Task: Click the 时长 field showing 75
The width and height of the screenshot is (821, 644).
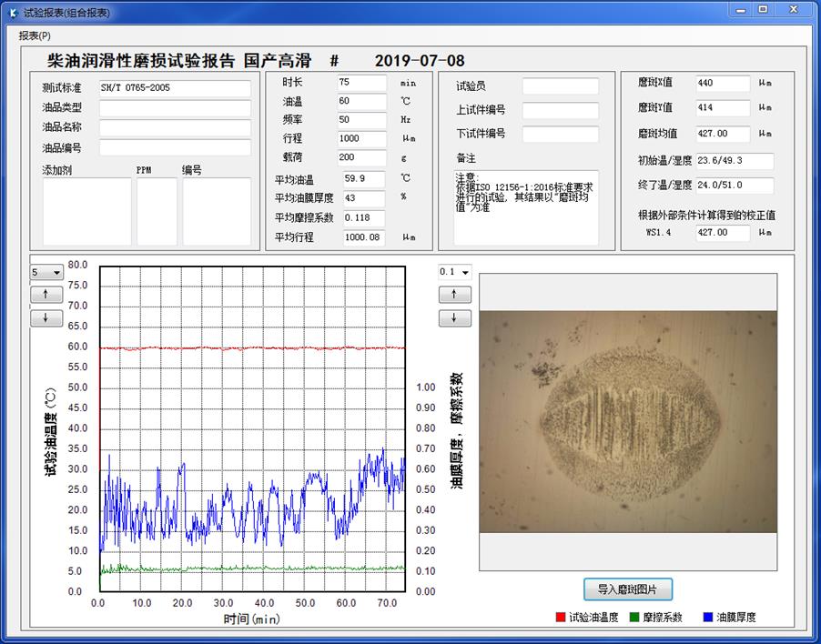Action: click(x=362, y=83)
